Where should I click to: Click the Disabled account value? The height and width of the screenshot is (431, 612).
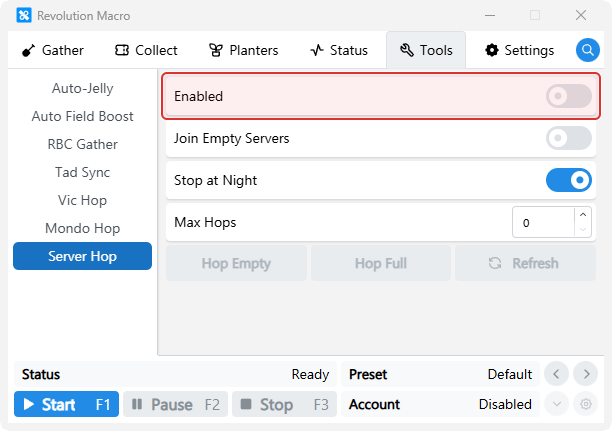(x=505, y=404)
